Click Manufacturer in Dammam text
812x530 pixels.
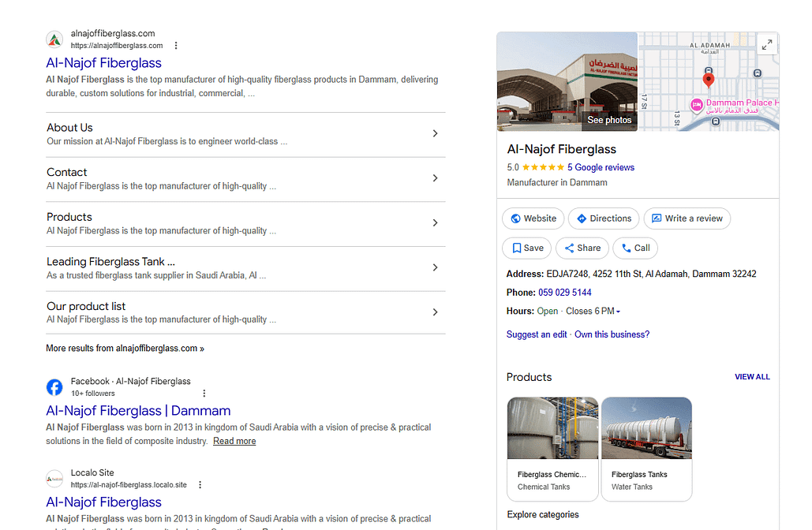pyautogui.click(x=556, y=182)
